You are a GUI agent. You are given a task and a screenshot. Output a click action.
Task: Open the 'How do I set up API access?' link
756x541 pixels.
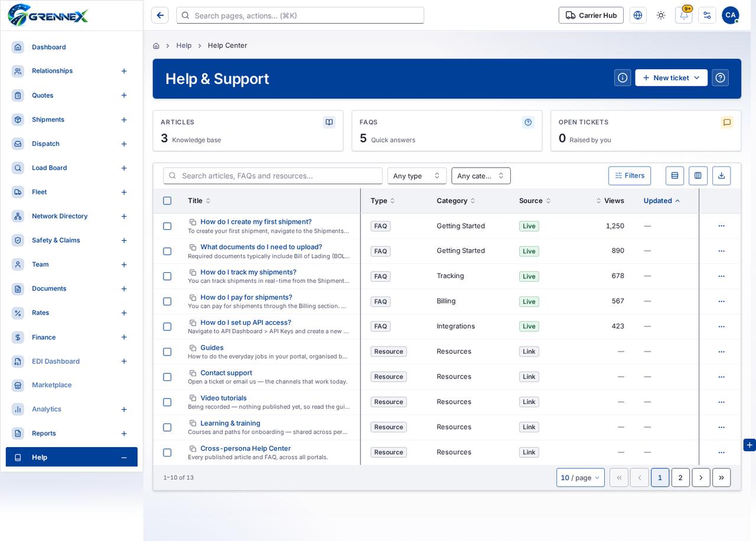click(x=246, y=322)
